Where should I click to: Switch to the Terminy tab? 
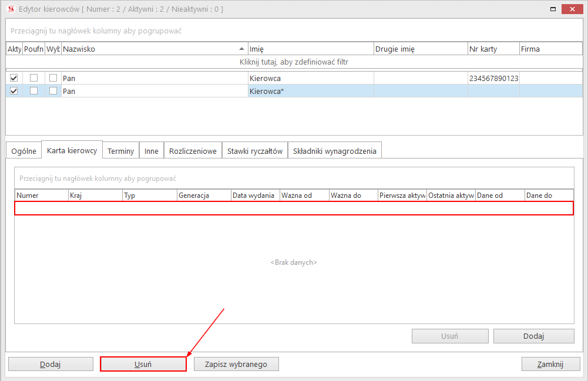tap(120, 151)
